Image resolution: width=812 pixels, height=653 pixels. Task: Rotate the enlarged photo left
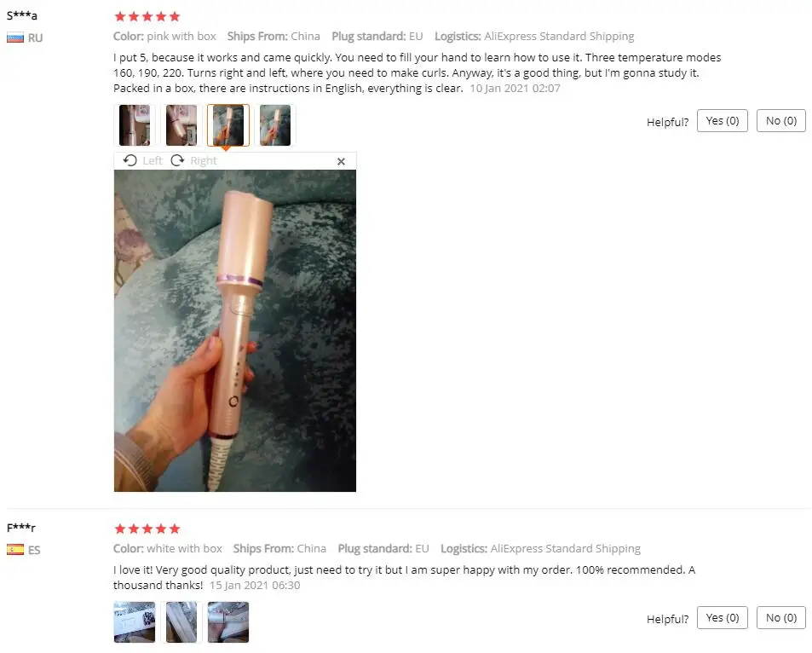[143, 160]
